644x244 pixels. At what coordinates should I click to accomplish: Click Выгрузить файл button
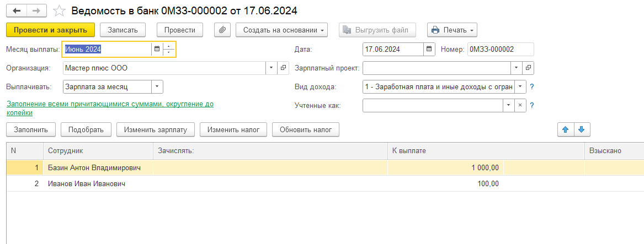pos(377,30)
